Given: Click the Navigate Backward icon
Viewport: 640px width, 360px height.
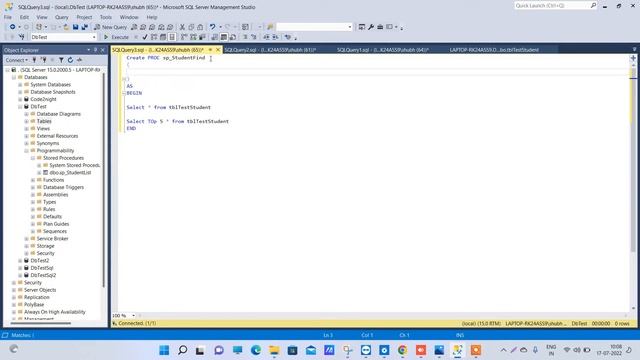Looking at the screenshot, I should (13, 27).
